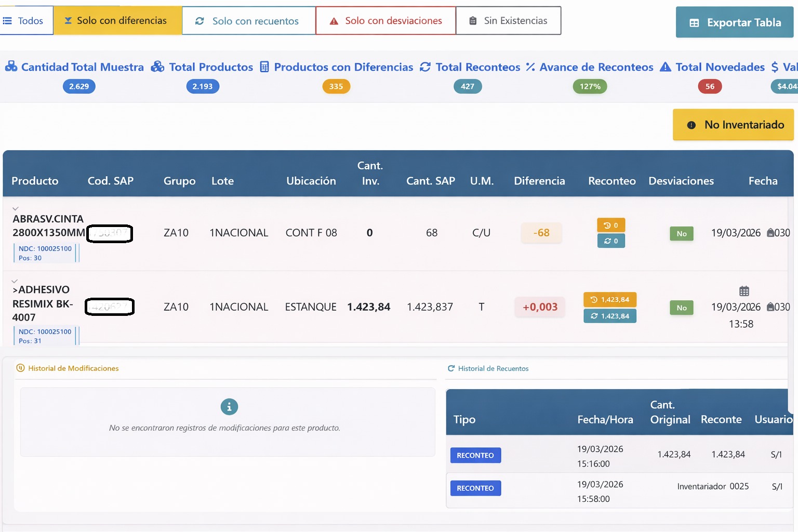
Task: Click the No Inventariado button
Action: (x=733, y=125)
